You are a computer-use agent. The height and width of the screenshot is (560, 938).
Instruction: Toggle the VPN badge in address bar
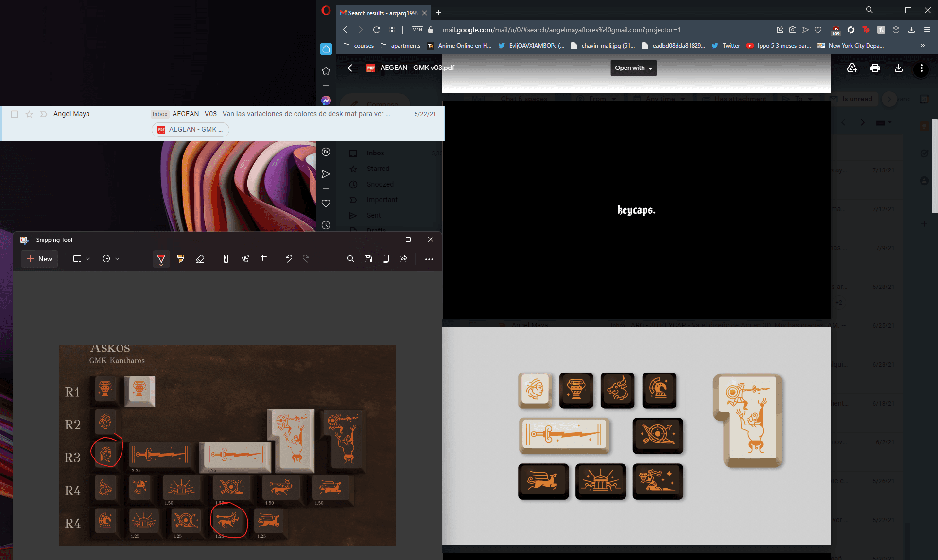(x=417, y=30)
